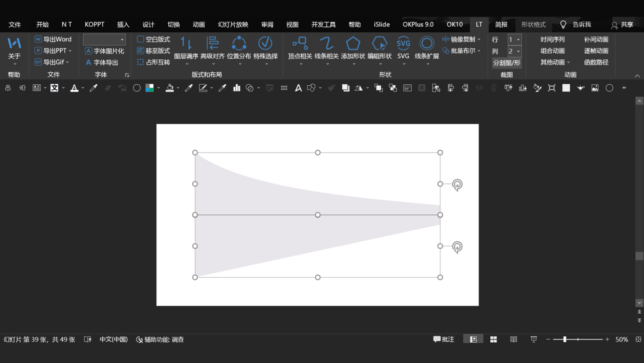This screenshot has width=644, height=363.
Task: Toggle the 批注 comments pane
Action: (444, 340)
